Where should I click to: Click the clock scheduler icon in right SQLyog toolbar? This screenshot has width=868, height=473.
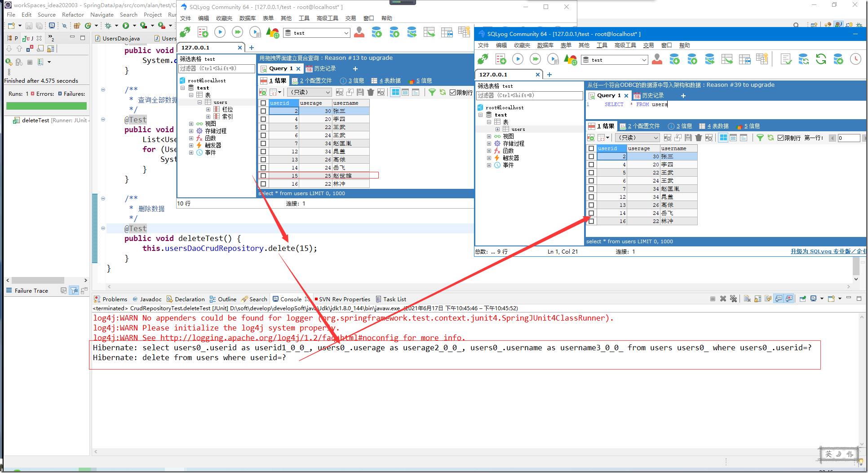(855, 59)
